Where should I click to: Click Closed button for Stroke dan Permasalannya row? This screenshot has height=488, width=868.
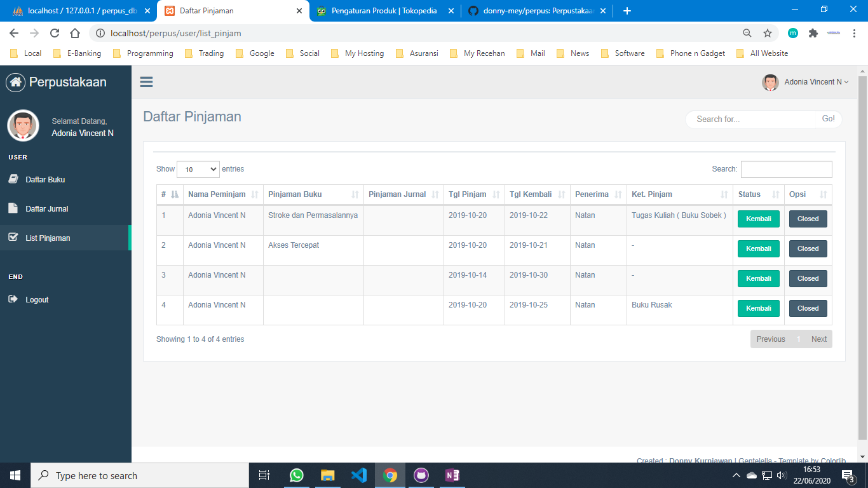pos(808,219)
